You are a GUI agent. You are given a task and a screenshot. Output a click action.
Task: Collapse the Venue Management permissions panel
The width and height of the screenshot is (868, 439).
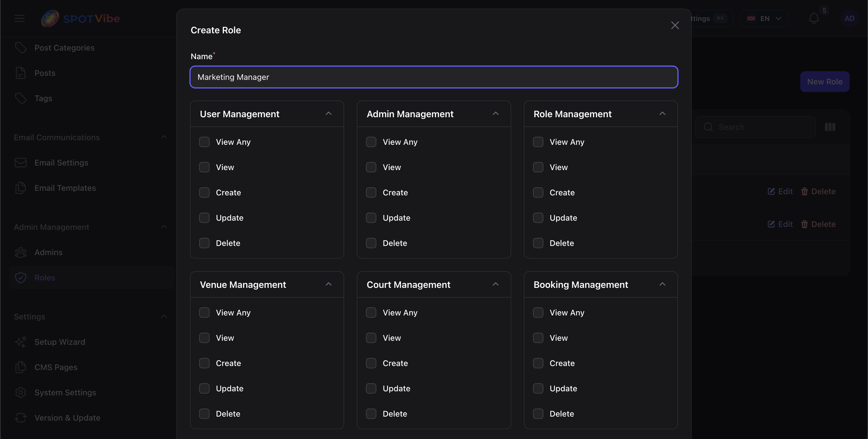pyautogui.click(x=329, y=284)
